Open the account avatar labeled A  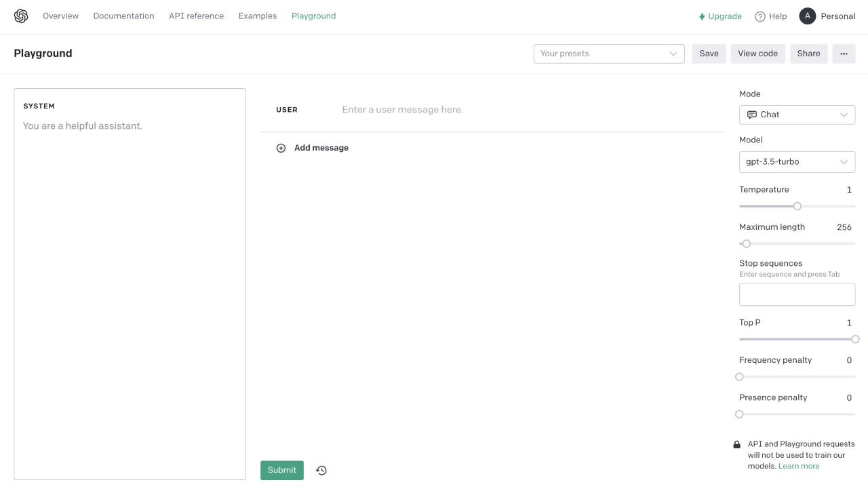coord(807,16)
